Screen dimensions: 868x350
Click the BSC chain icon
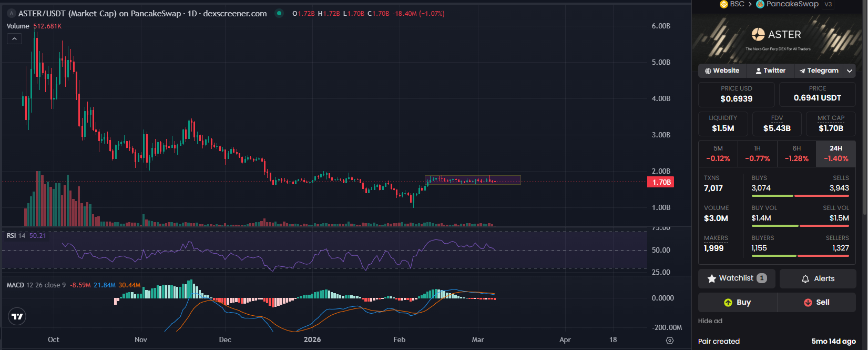pyautogui.click(x=724, y=4)
